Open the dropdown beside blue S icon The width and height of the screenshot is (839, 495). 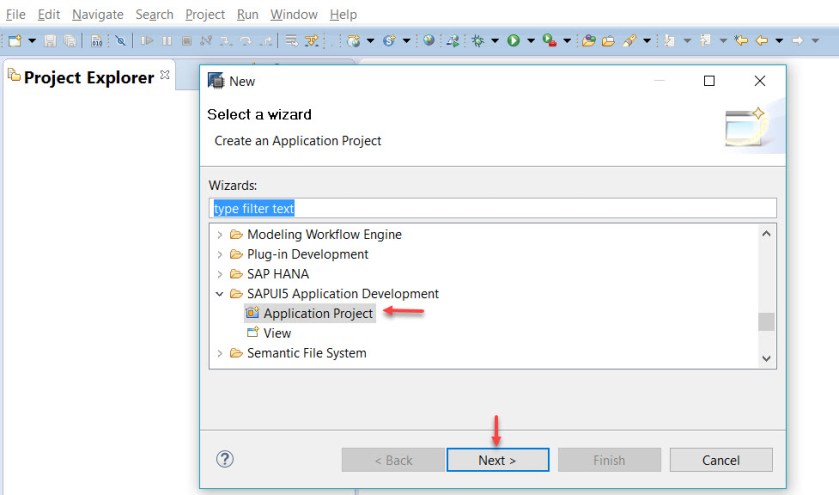pyautogui.click(x=406, y=41)
